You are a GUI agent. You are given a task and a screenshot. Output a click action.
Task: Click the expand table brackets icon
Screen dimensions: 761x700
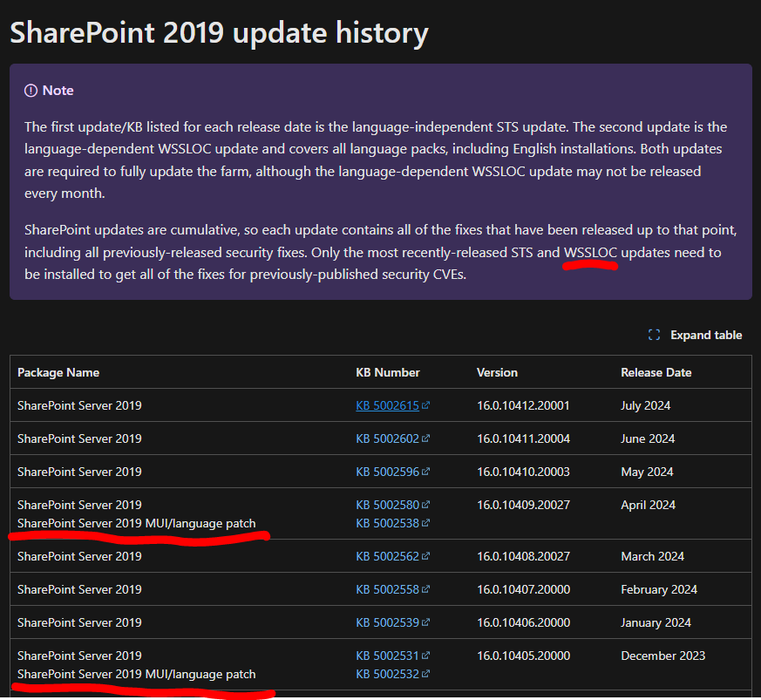(x=655, y=335)
